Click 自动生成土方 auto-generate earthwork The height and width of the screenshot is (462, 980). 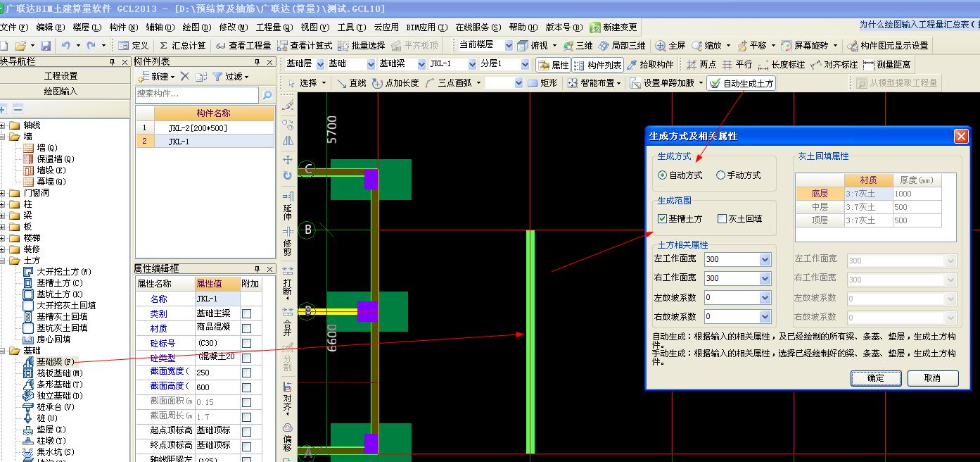[742, 83]
